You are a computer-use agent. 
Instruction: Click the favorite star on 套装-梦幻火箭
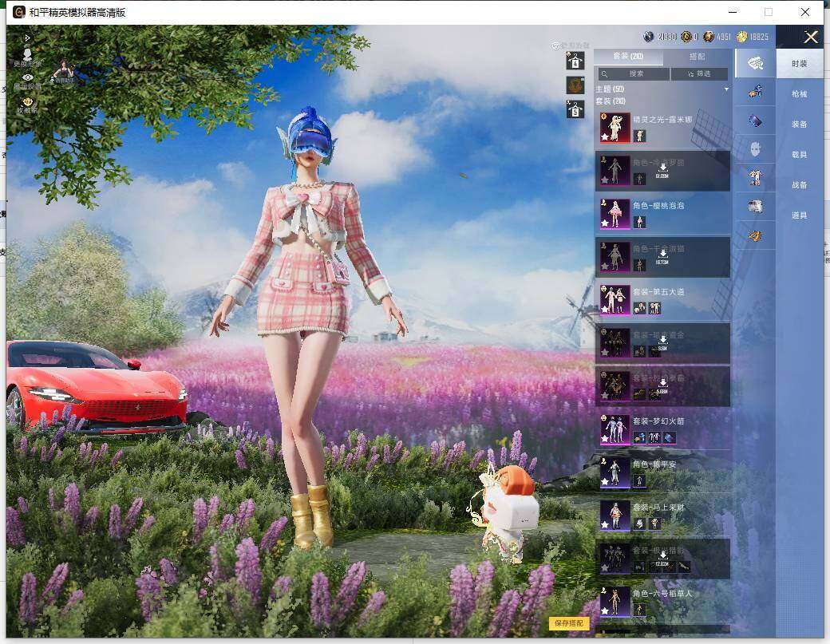(x=604, y=439)
